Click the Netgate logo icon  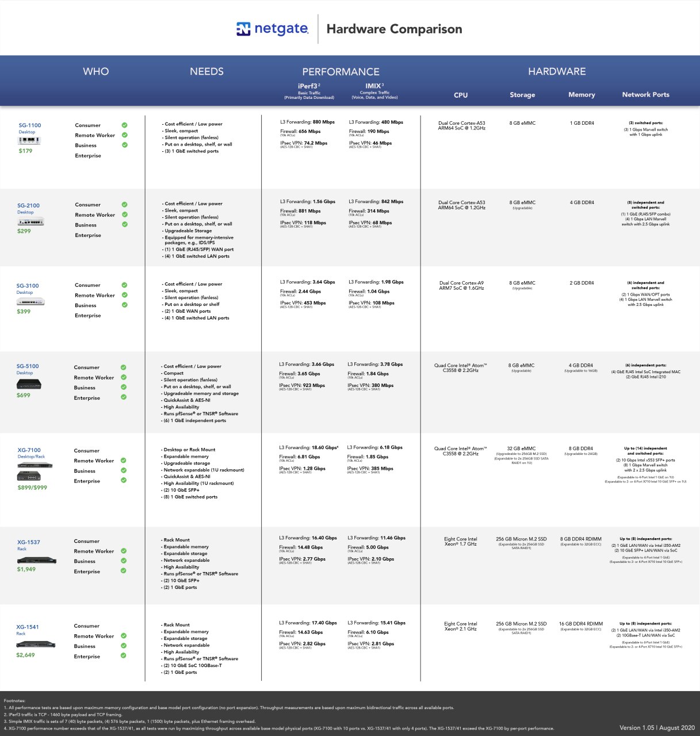click(x=243, y=29)
